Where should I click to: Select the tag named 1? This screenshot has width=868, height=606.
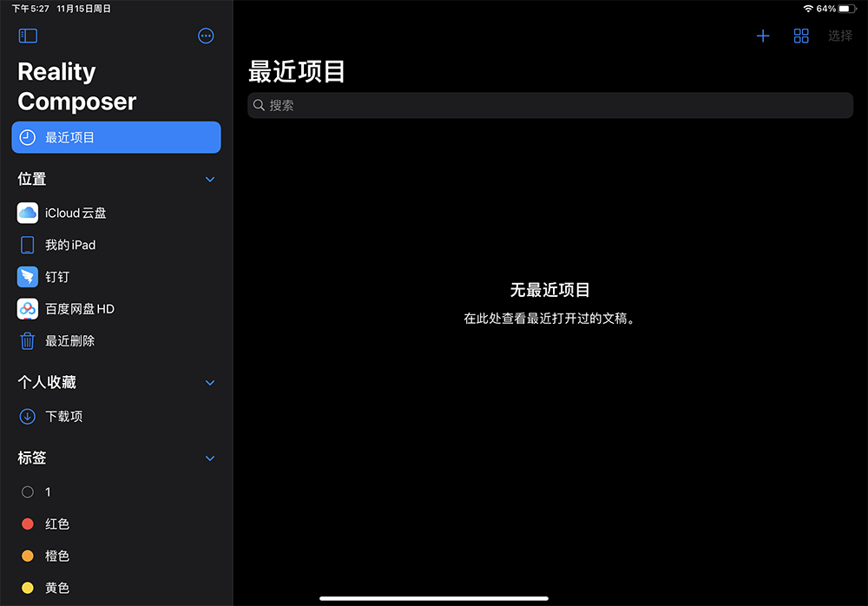tap(116, 492)
